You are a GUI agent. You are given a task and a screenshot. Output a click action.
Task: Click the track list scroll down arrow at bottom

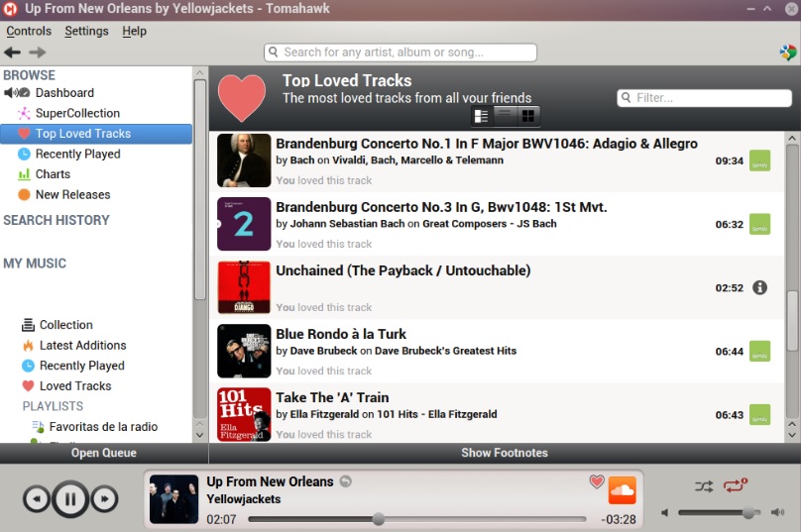(x=792, y=436)
